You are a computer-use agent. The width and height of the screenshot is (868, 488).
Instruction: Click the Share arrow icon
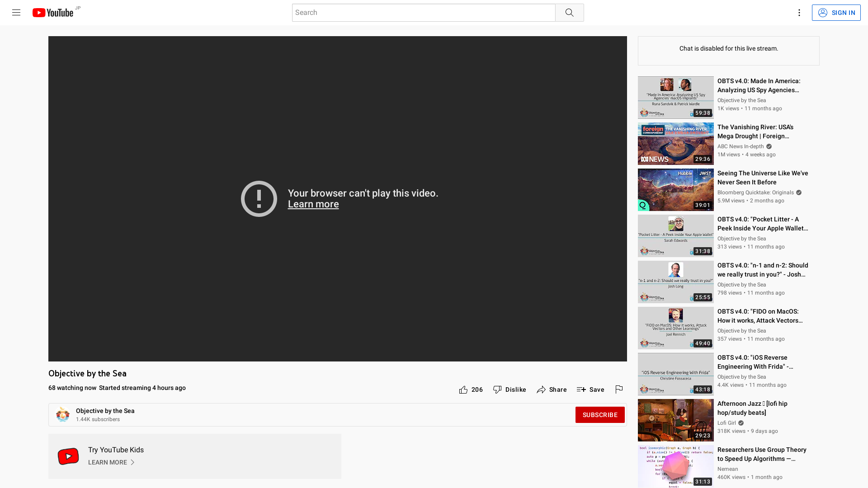541,389
